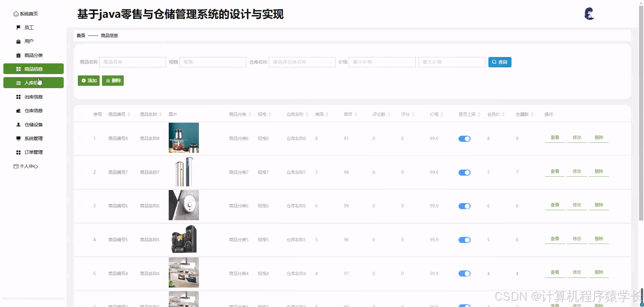Open the 用户 management section

[29, 41]
